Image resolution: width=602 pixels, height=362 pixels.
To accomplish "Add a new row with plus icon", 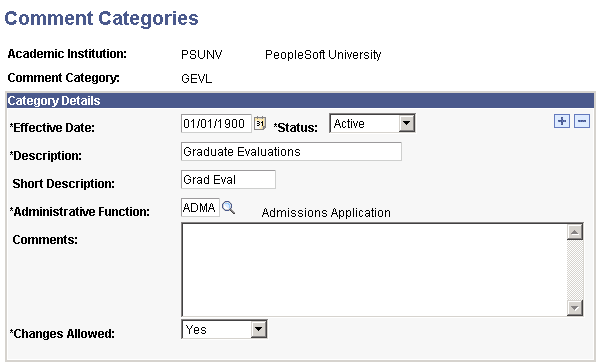I will tap(562, 121).
